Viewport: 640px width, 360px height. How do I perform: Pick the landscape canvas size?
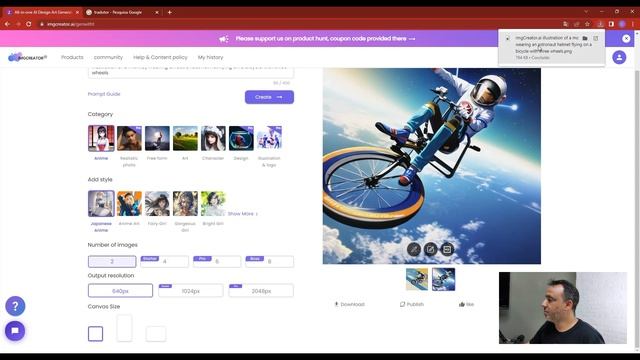tap(156, 334)
